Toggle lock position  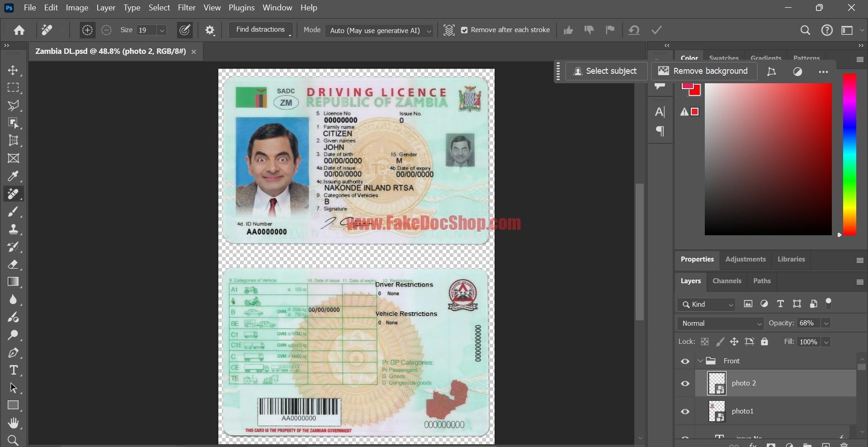(734, 342)
